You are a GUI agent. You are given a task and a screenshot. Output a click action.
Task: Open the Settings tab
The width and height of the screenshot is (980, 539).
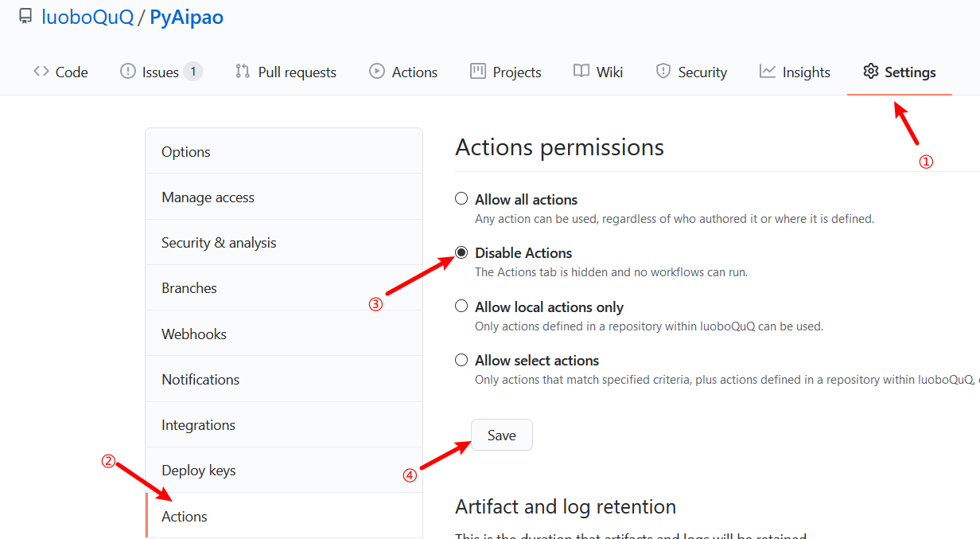(x=900, y=72)
